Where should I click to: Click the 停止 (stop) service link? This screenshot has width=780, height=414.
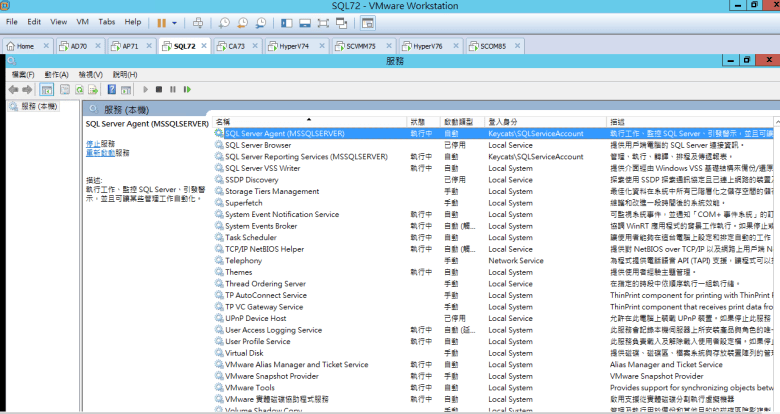[x=93, y=144]
